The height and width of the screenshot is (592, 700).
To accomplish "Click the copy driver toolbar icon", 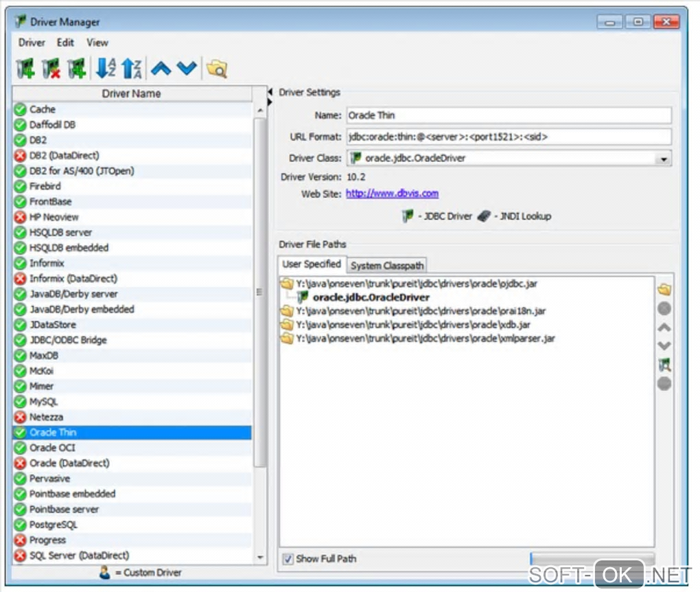I will (x=77, y=69).
